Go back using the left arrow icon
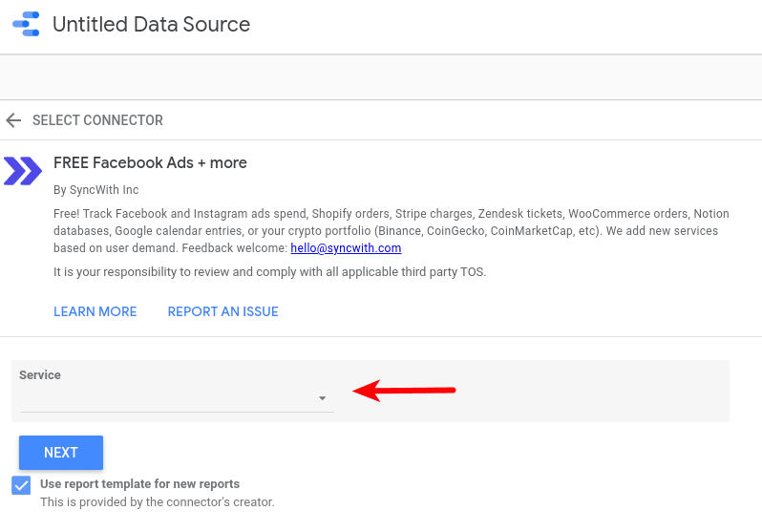The image size is (762, 532). coord(13,120)
